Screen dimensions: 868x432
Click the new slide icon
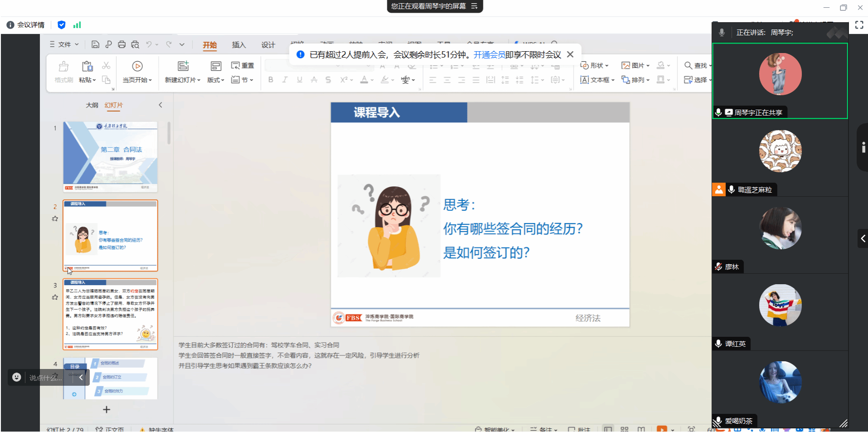point(183,66)
